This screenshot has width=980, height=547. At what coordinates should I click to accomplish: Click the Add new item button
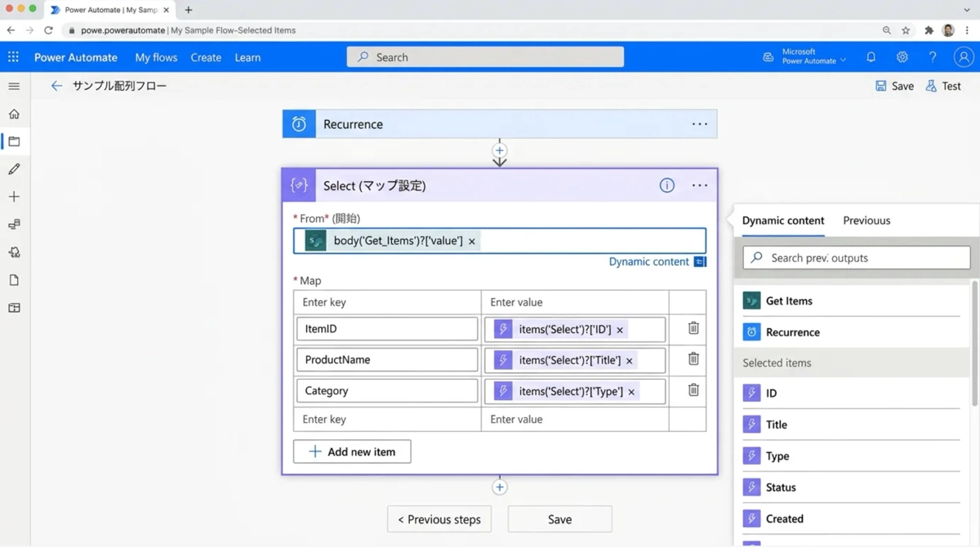[352, 451]
